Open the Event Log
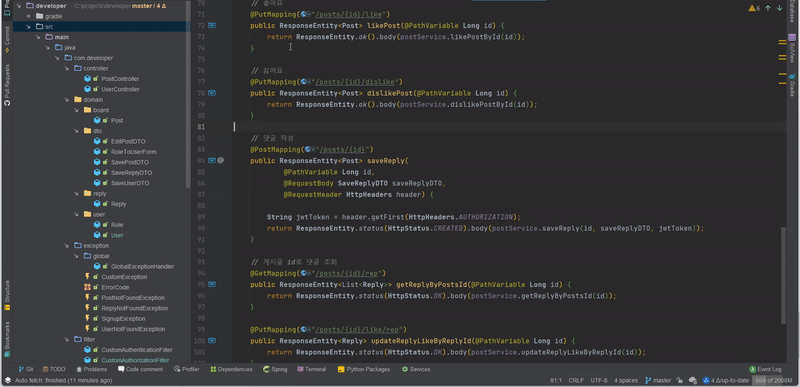800x387 pixels. coord(765,369)
